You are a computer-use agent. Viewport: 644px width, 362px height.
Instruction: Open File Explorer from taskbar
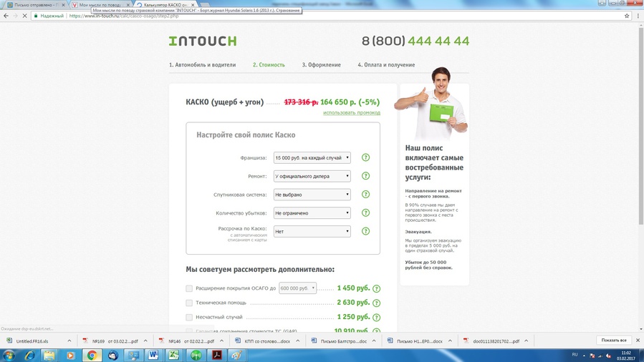tap(49, 355)
